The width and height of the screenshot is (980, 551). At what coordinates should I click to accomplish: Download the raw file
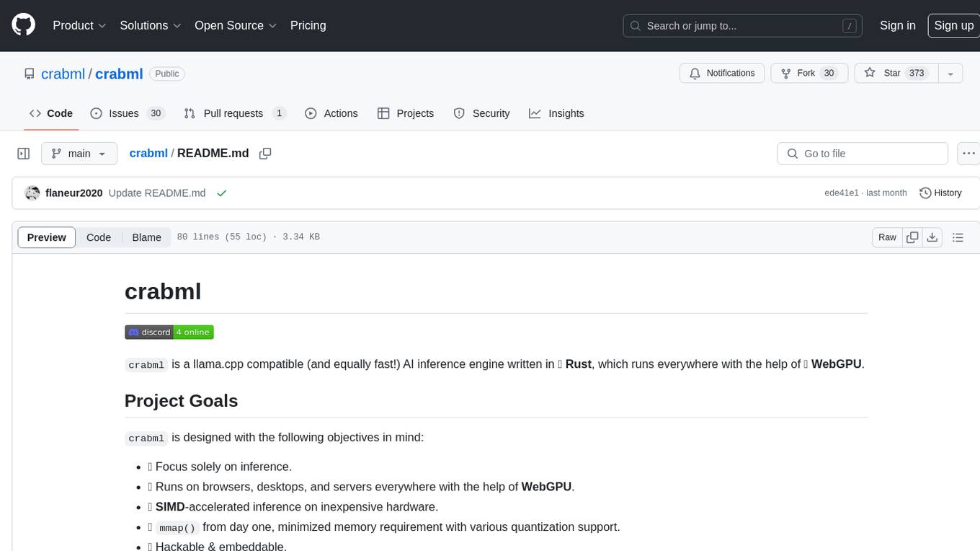932,237
